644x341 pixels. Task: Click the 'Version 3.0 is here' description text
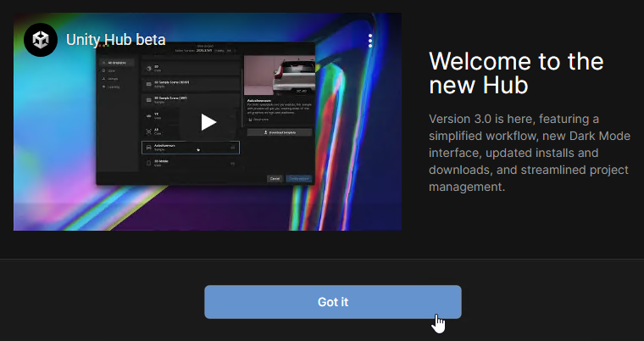point(530,153)
